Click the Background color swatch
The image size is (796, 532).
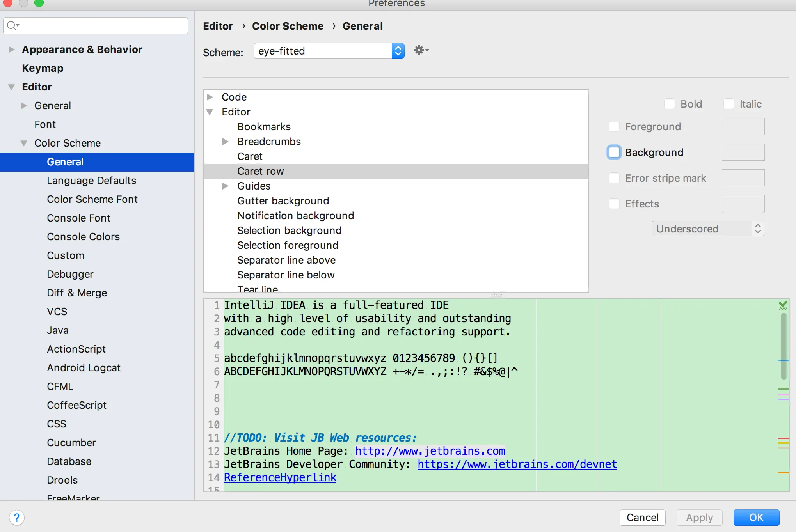coord(743,152)
